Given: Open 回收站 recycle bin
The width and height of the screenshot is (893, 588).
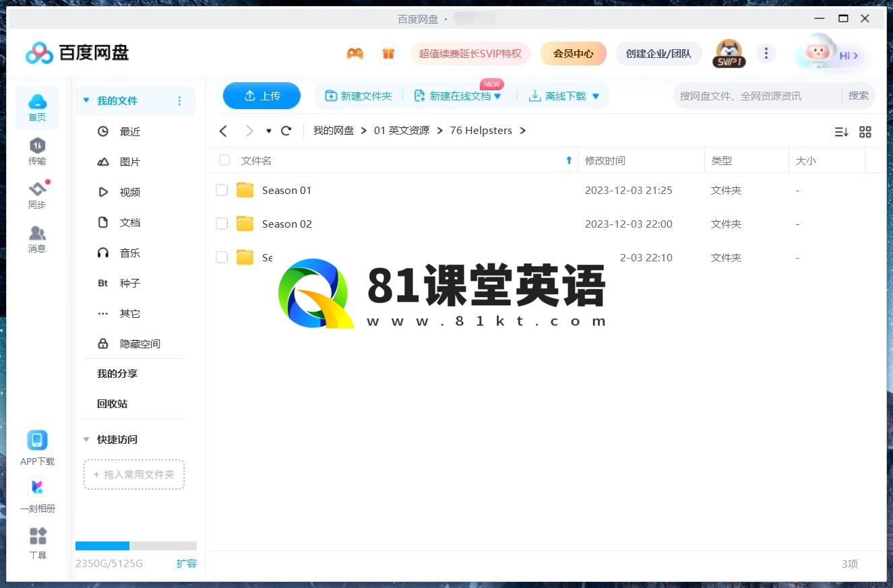Looking at the screenshot, I should 112,404.
